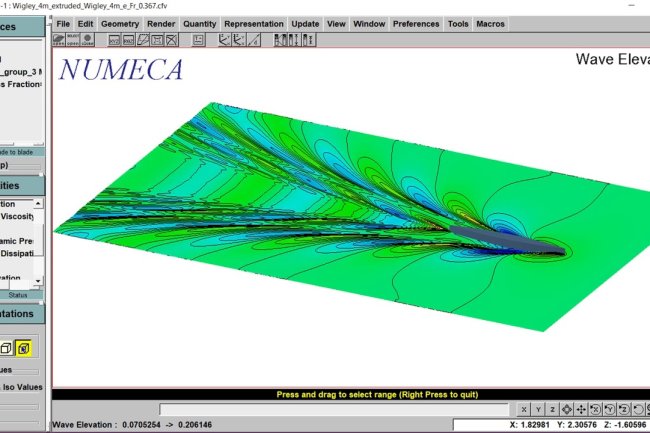This screenshot has width=650, height=433.
Task: Click the rotate about Z icon
Action: (624, 409)
